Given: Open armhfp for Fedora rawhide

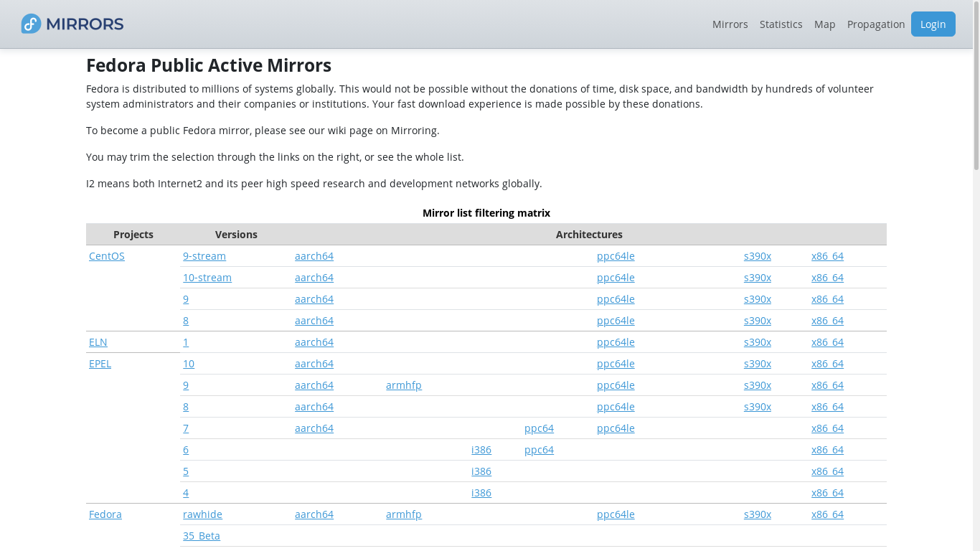Looking at the screenshot, I should pyautogui.click(x=404, y=514).
